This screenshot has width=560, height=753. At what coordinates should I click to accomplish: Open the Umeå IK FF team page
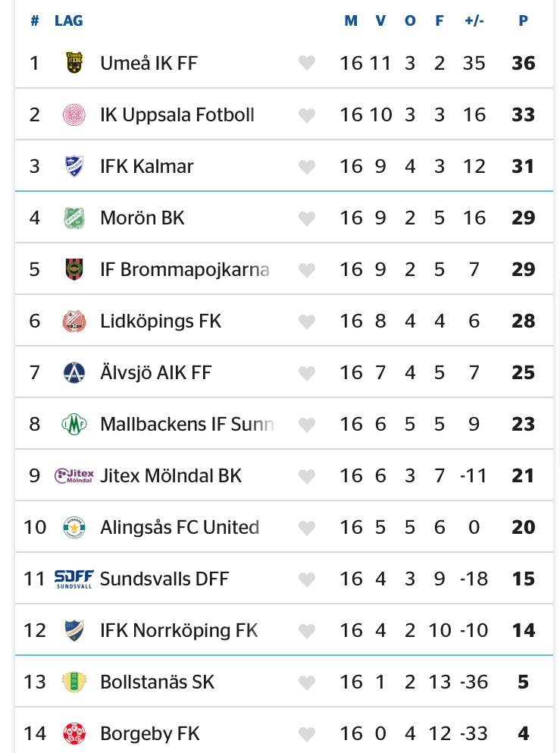149,63
